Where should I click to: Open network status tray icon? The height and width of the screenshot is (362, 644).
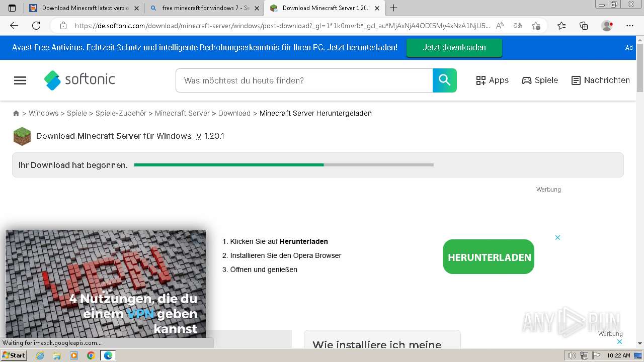click(x=584, y=355)
